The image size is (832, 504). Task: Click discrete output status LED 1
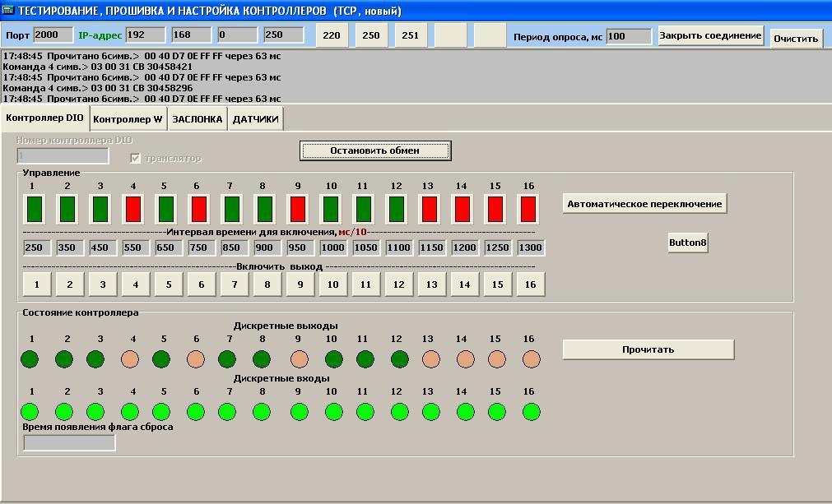30,359
